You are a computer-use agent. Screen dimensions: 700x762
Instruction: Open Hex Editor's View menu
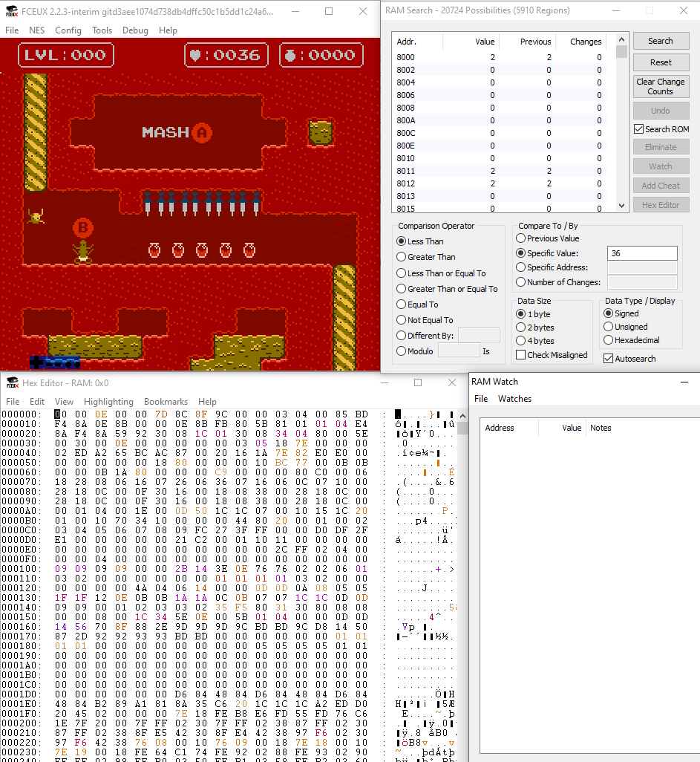click(64, 401)
